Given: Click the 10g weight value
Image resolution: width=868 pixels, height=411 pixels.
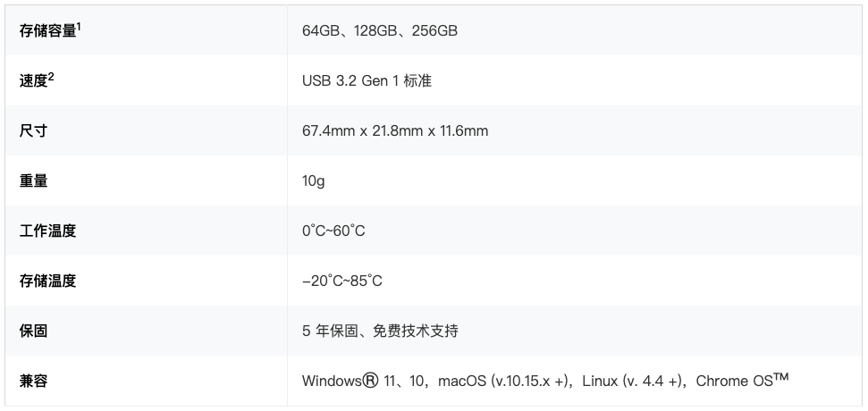Looking at the screenshot, I should coord(314,180).
